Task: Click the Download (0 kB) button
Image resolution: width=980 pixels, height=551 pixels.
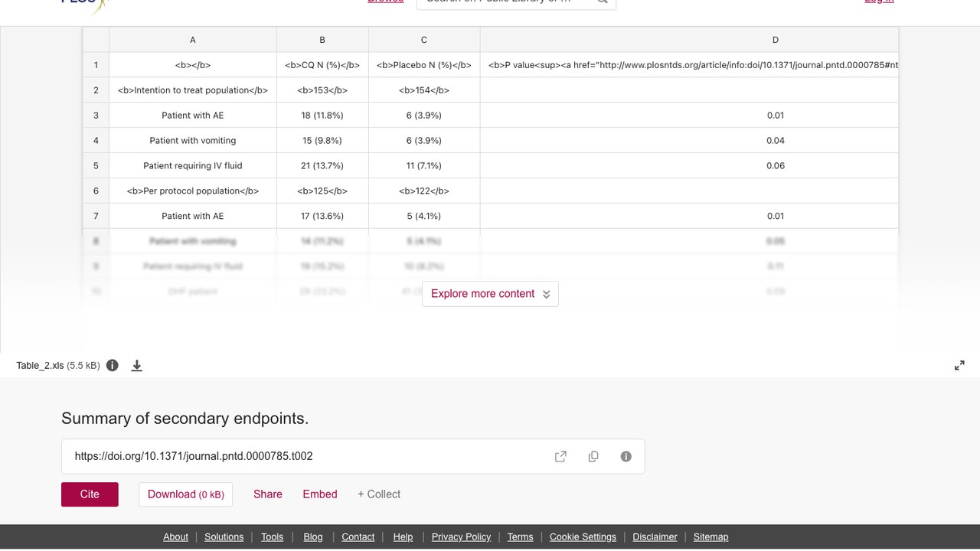Action: pyautogui.click(x=185, y=494)
